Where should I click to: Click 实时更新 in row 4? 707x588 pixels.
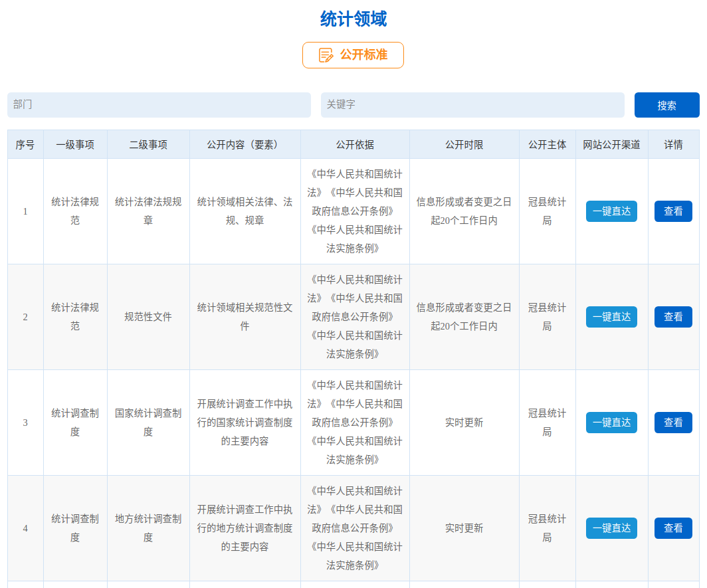464,528
